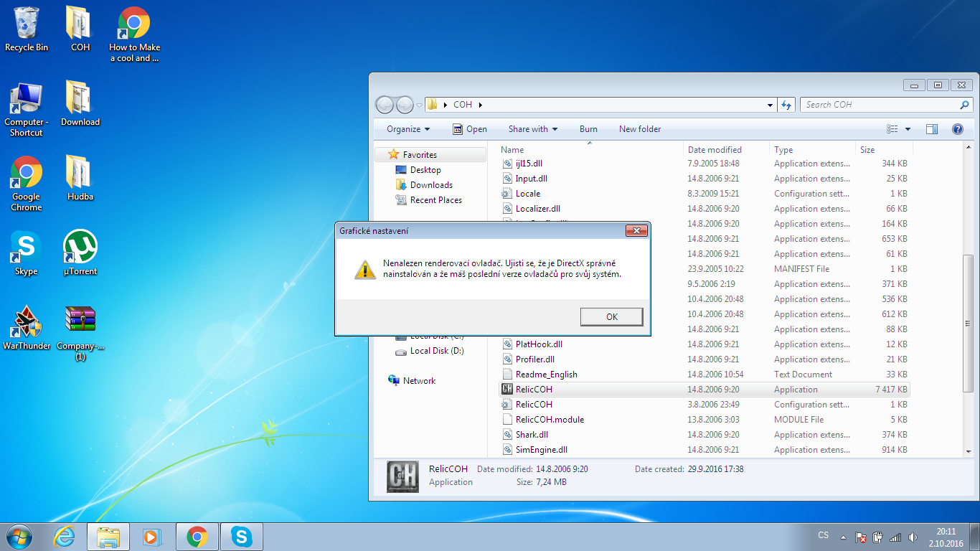Select the Computer - Shortcut desktop icon
The image size is (980, 551).
(27, 109)
